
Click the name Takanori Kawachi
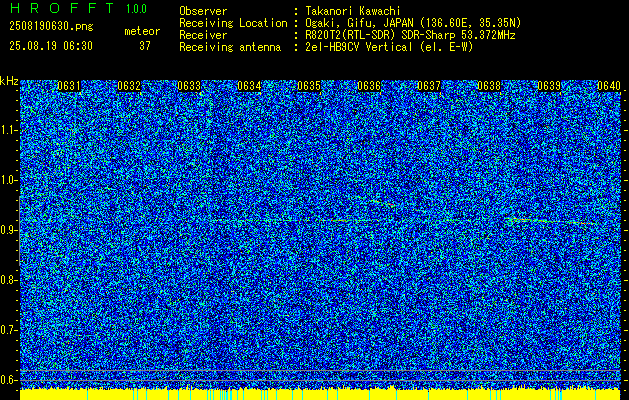coord(353,11)
